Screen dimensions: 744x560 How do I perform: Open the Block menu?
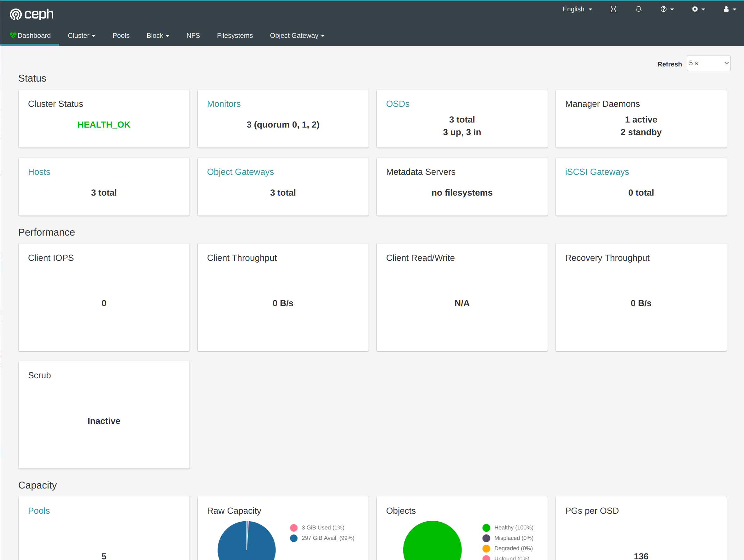tap(157, 36)
